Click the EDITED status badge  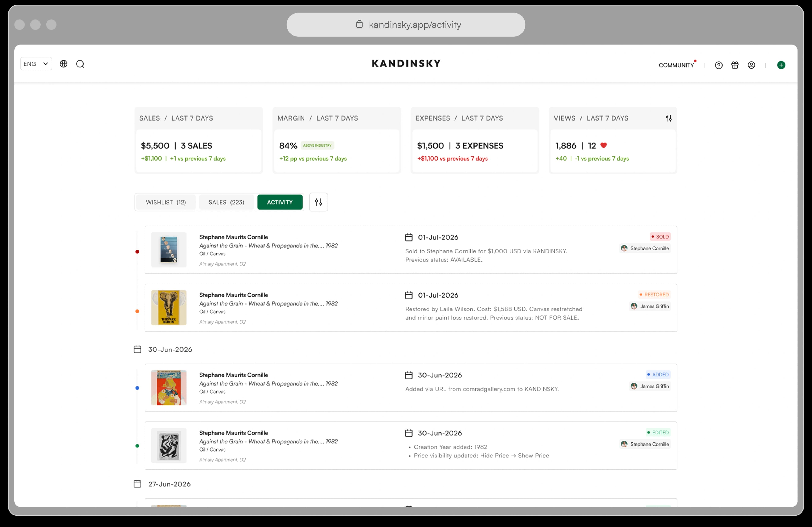[x=658, y=432]
